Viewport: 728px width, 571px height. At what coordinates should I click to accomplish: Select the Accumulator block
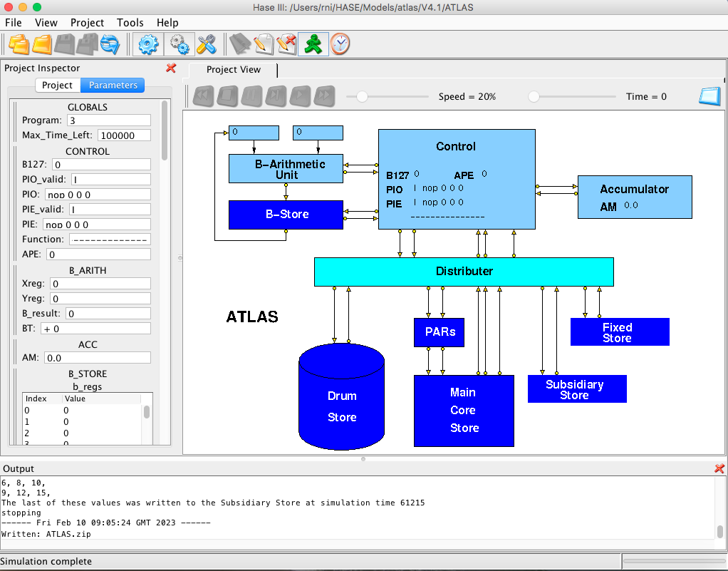click(635, 197)
